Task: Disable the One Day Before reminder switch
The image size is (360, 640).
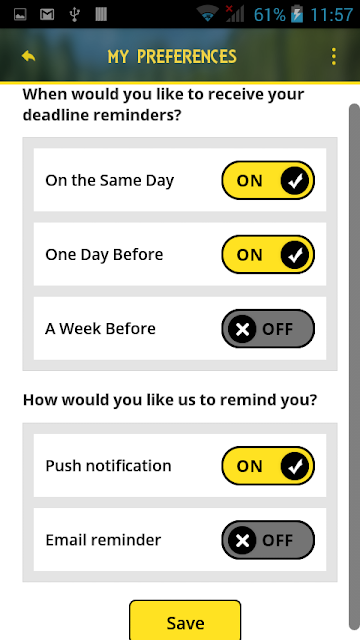Action: 268,254
